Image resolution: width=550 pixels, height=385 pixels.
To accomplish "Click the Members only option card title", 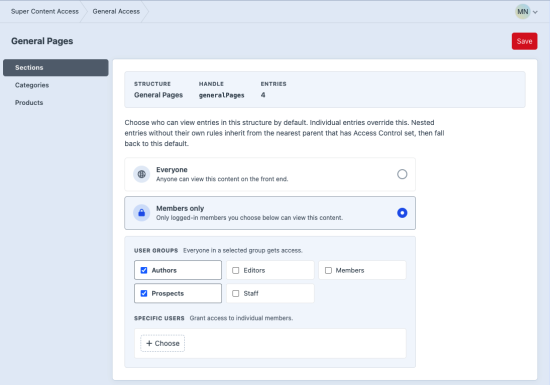I will coord(180,208).
